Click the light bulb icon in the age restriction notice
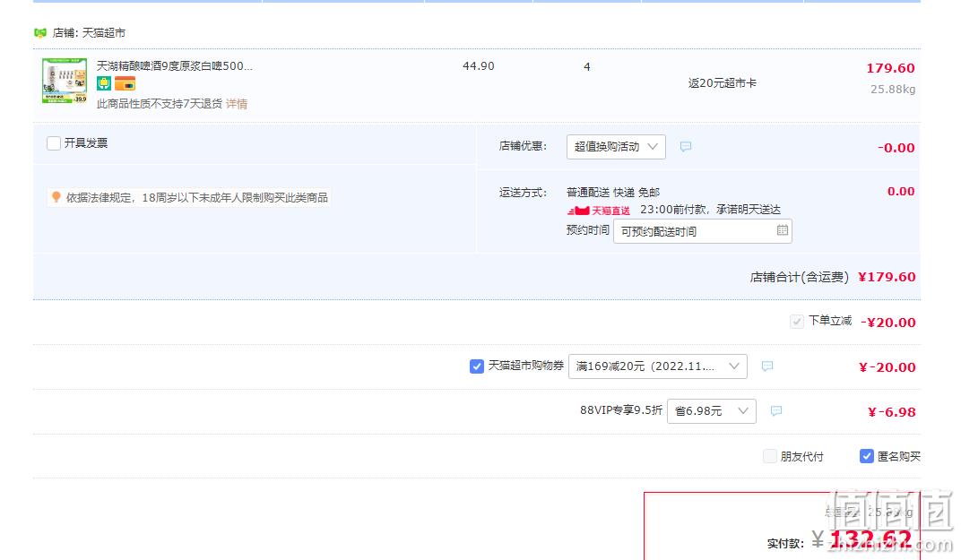This screenshot has height=560, width=961. tap(56, 197)
